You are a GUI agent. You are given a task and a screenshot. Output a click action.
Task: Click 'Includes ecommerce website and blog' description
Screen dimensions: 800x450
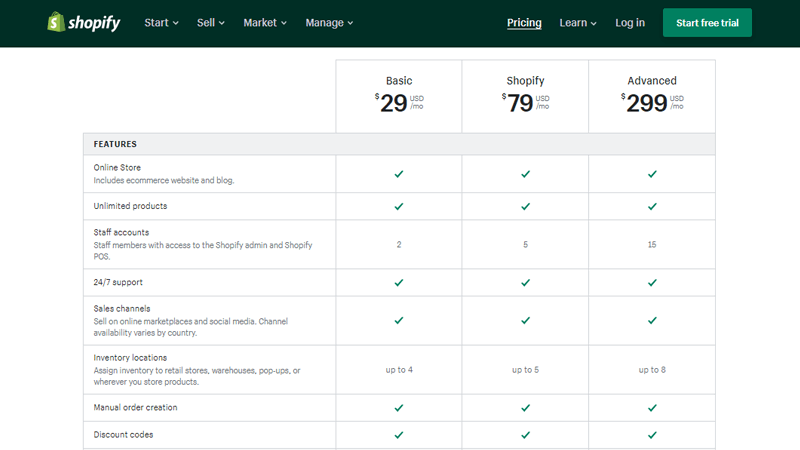164,180
